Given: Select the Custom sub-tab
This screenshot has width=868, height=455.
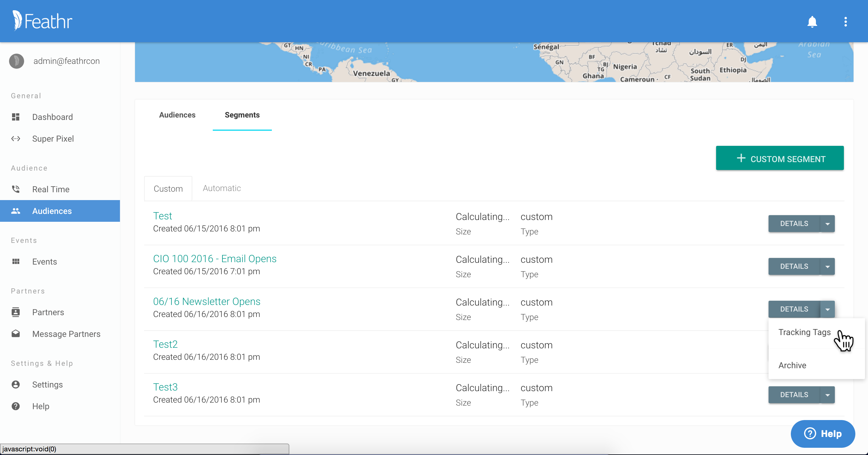Looking at the screenshot, I should click(168, 189).
